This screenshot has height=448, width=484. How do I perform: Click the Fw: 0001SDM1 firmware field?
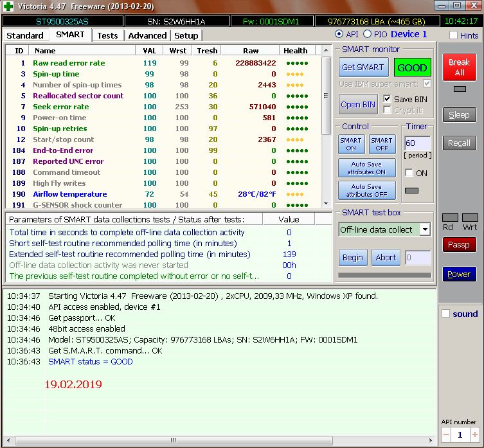point(271,21)
